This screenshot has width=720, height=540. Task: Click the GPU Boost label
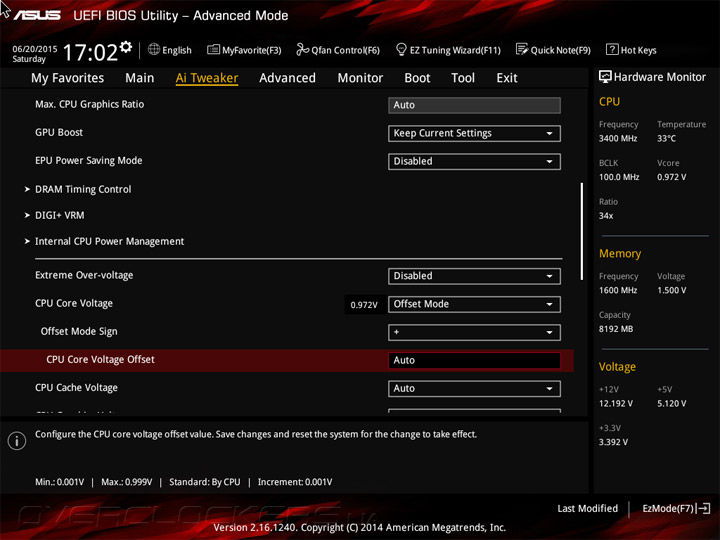59,133
